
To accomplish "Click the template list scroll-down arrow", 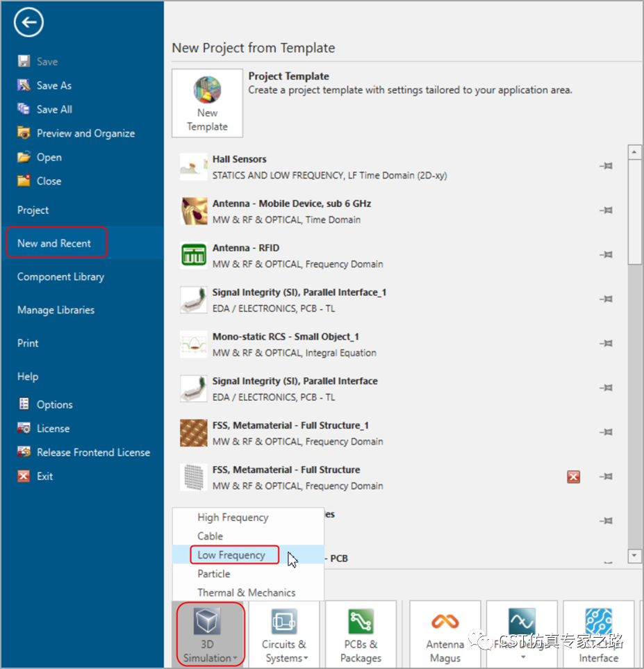I will [x=634, y=556].
